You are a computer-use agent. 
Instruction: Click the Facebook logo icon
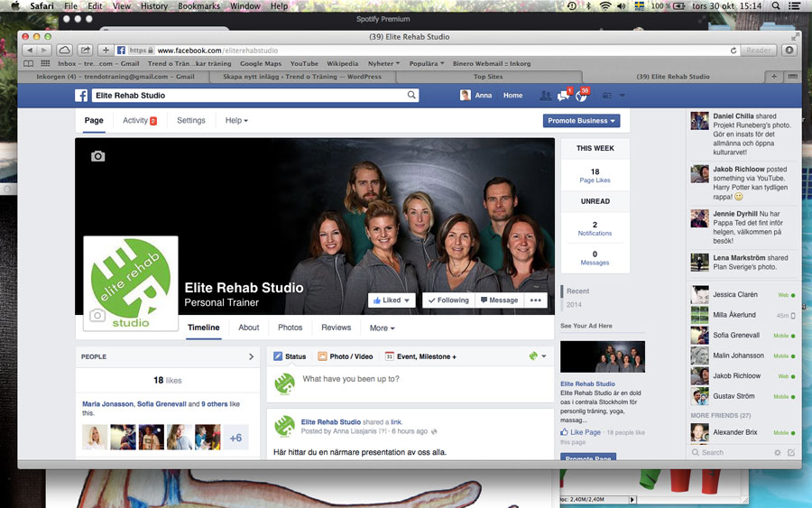click(81, 95)
